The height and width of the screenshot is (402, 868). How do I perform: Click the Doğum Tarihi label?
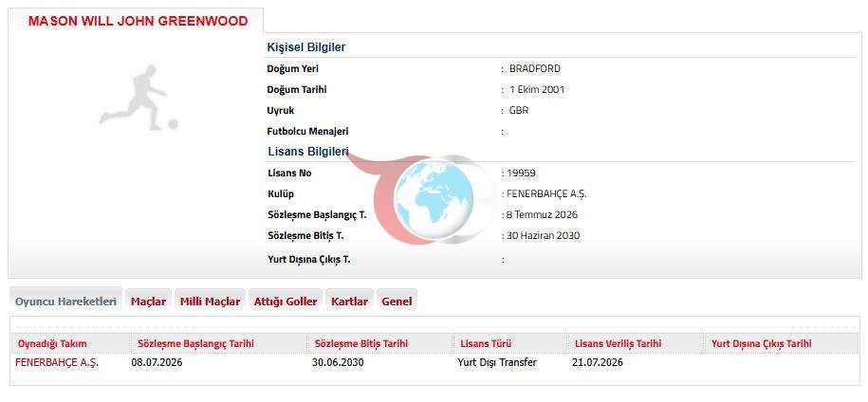coord(297,89)
